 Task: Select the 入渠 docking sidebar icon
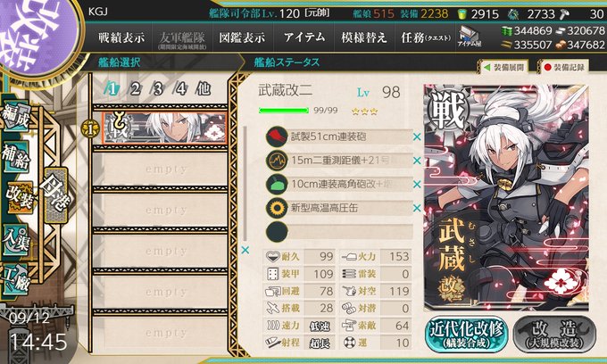(15, 240)
